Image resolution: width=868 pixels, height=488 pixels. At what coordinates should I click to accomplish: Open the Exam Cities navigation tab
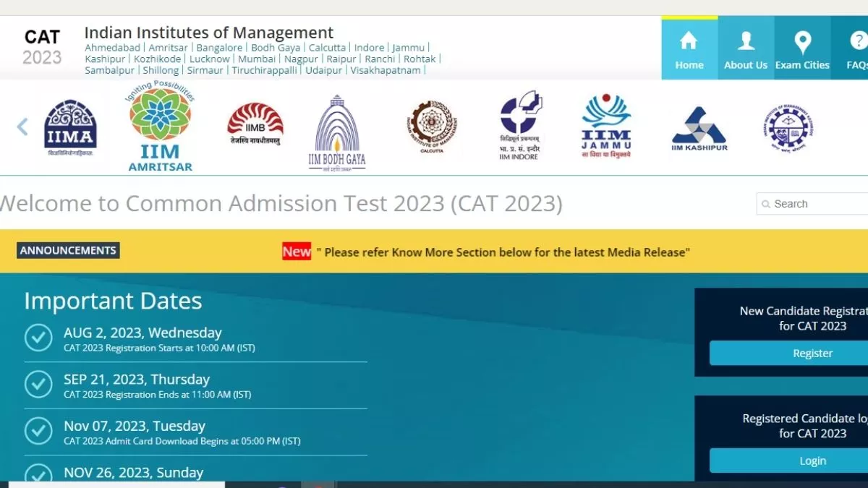[x=802, y=48]
